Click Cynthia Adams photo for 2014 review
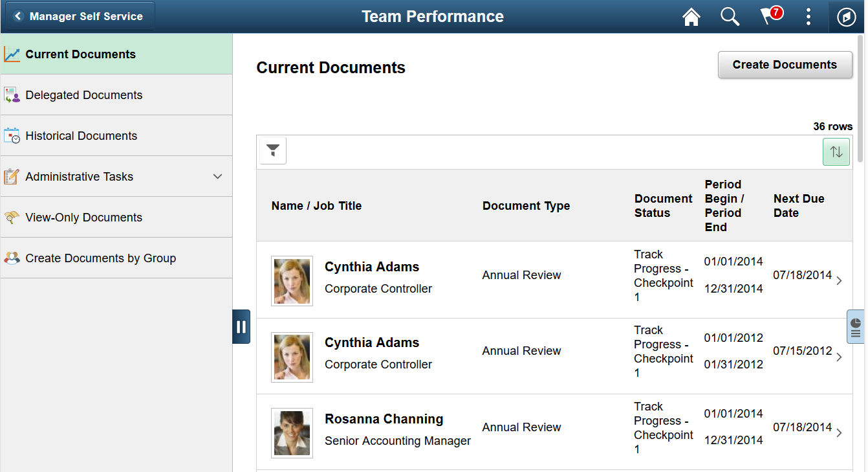Viewport: 868px width, 472px height. (292, 281)
